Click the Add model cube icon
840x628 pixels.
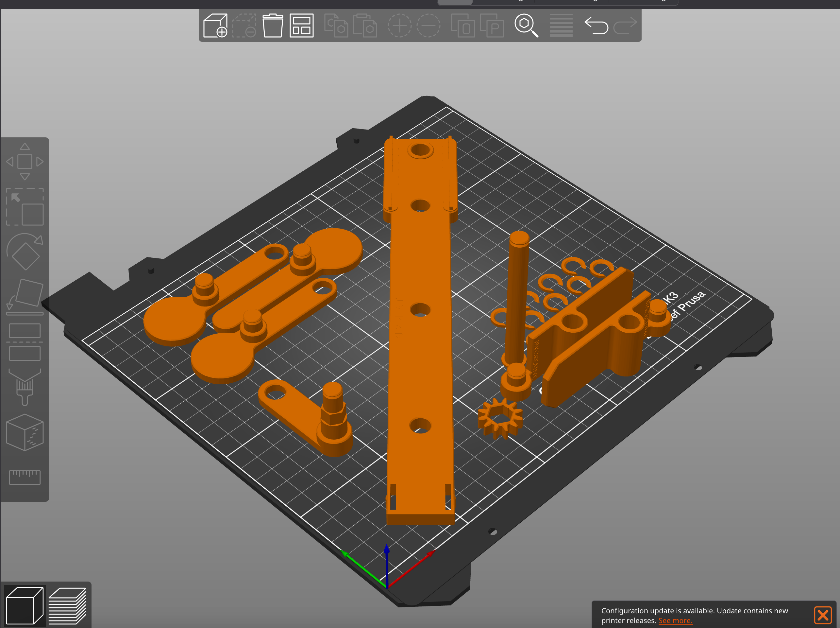pos(215,26)
